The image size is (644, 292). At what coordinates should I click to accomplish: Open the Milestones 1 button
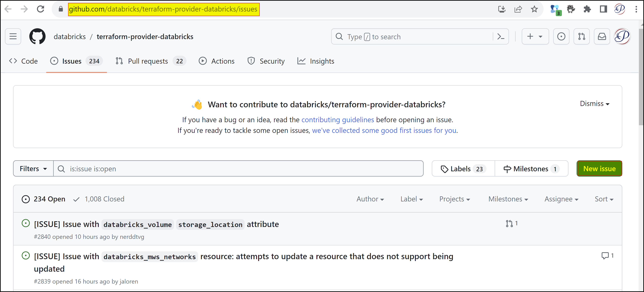(532, 169)
